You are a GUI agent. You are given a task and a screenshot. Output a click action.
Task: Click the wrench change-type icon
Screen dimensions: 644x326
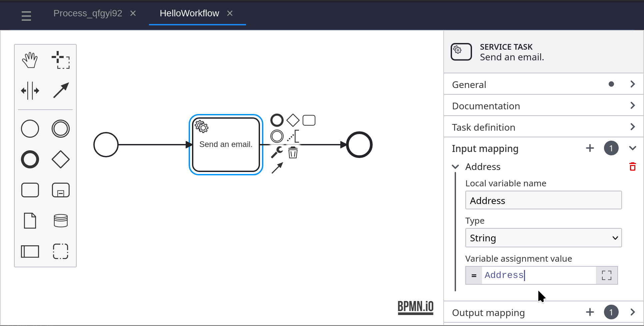[x=277, y=152]
